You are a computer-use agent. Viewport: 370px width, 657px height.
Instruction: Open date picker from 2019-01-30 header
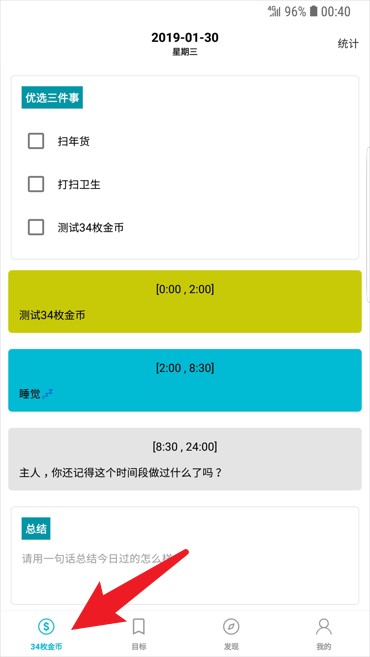click(x=185, y=38)
